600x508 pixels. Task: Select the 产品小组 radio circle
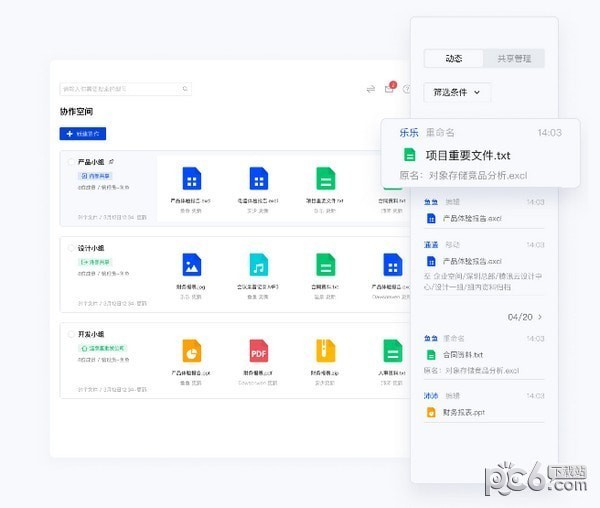click(70, 161)
